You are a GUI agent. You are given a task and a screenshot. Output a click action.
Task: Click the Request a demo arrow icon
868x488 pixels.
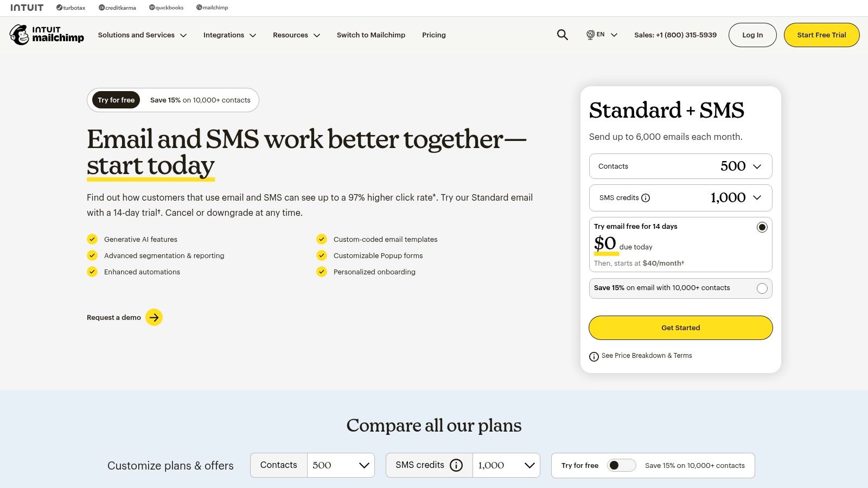pos(155,317)
